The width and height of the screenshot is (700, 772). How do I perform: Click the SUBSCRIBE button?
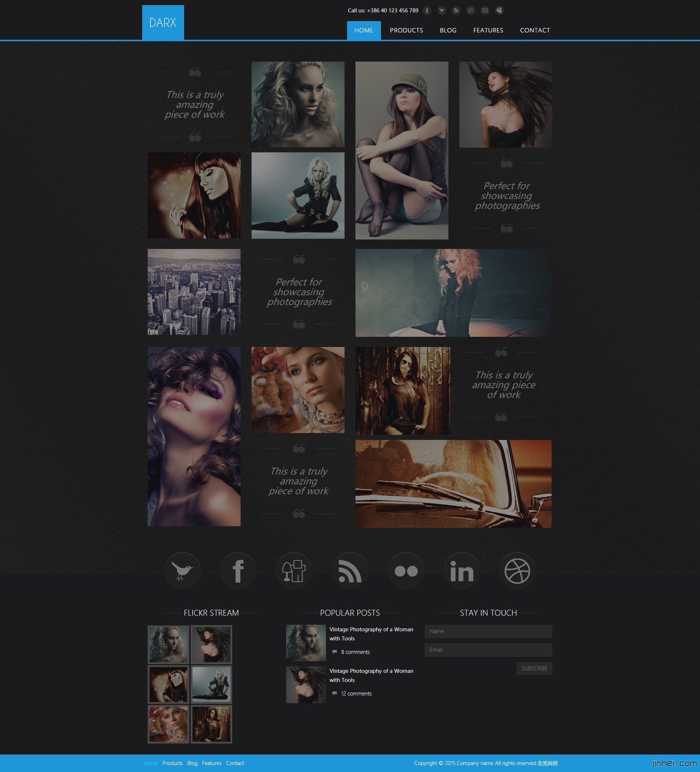[534, 668]
